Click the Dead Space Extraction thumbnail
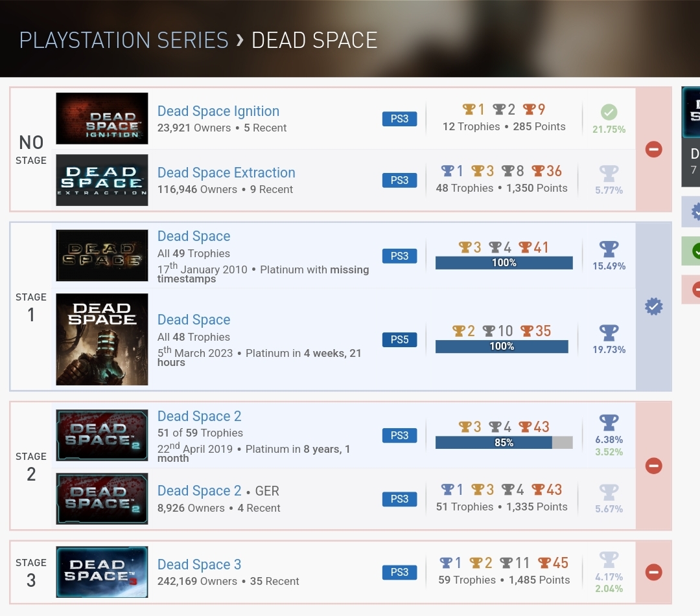Viewport: 700px width, 616px height. tap(102, 180)
